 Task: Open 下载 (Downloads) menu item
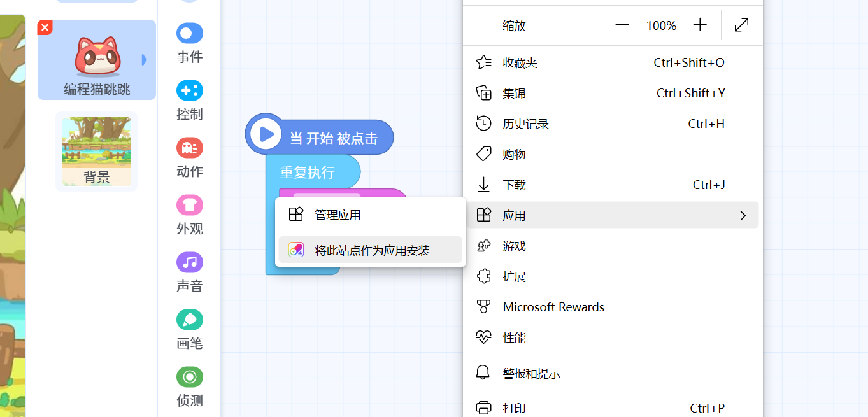pos(613,185)
